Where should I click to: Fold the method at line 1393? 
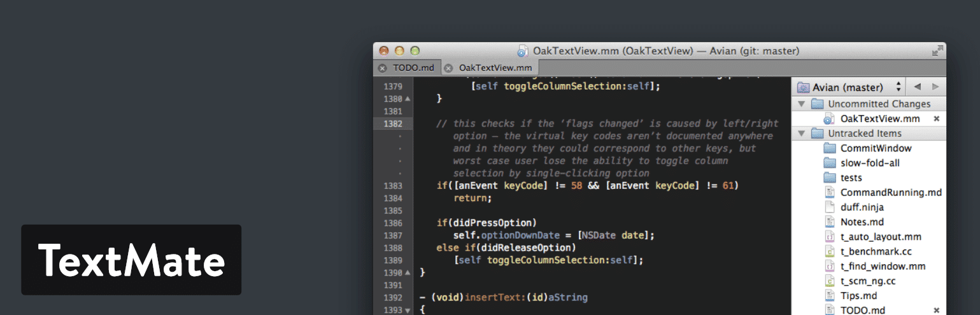[408, 311]
